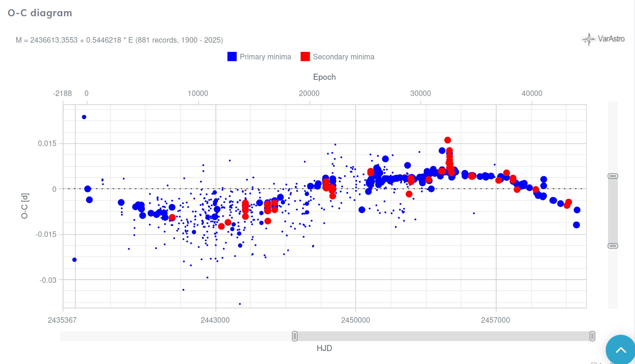Viewport: 635px width, 364px height.
Task: Click selected range of vertical O-C slider
Action: click(x=613, y=211)
